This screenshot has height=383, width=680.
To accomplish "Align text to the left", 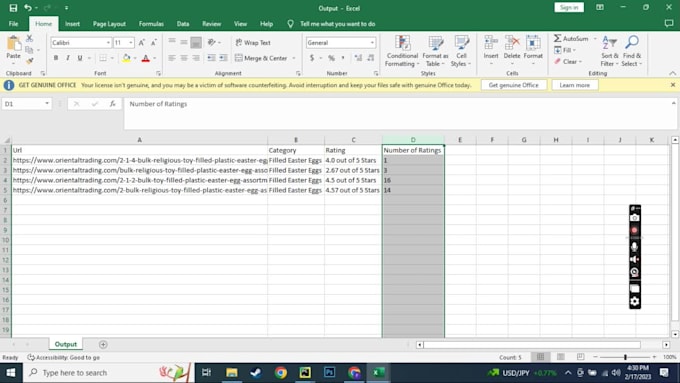I will [x=172, y=58].
